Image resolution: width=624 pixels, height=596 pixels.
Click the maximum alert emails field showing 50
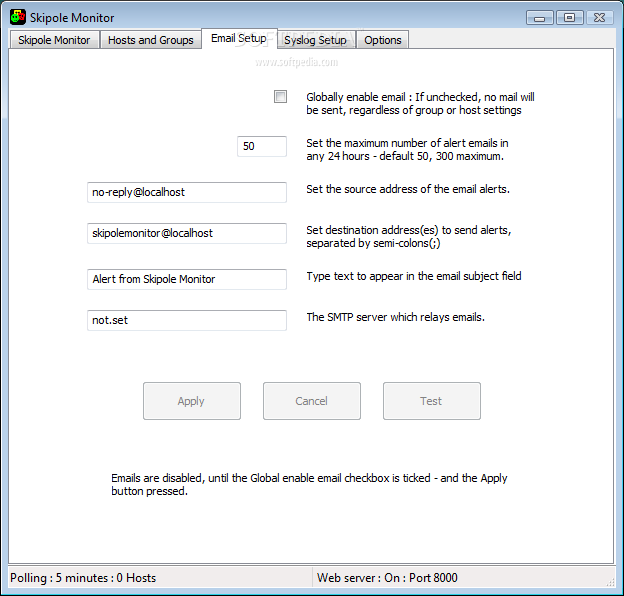point(261,146)
